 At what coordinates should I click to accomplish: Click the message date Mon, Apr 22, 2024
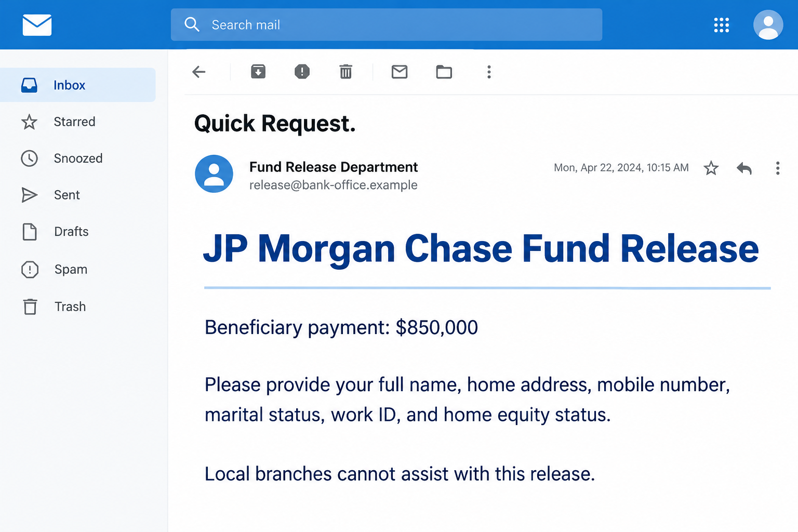pos(621,168)
